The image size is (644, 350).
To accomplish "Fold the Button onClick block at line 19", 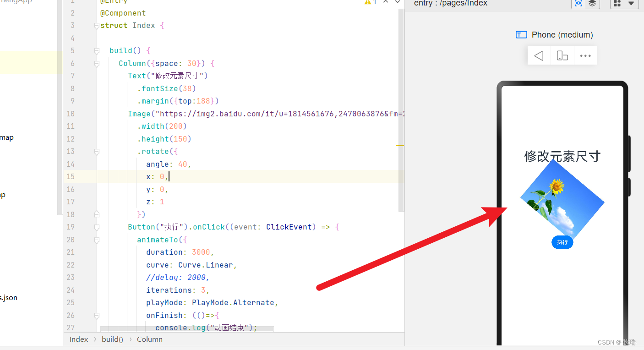I will (x=97, y=227).
